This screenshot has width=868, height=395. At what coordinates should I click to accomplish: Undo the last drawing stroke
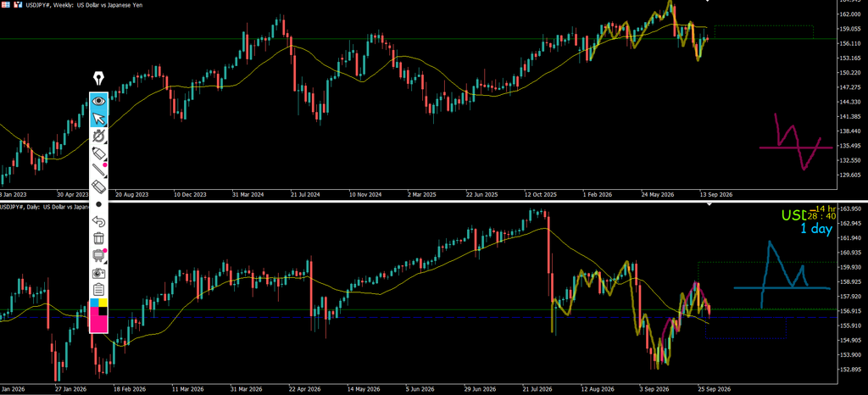98,221
